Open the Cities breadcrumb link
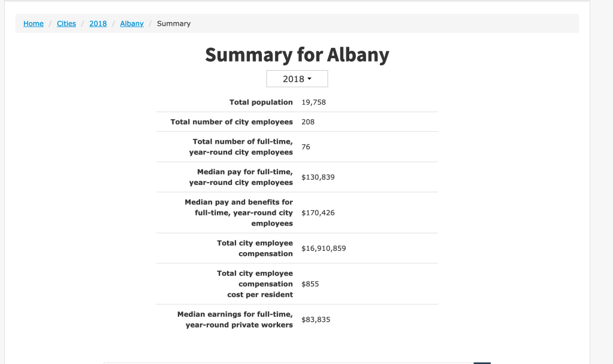Image resolution: width=613 pixels, height=364 pixels. 67,23
